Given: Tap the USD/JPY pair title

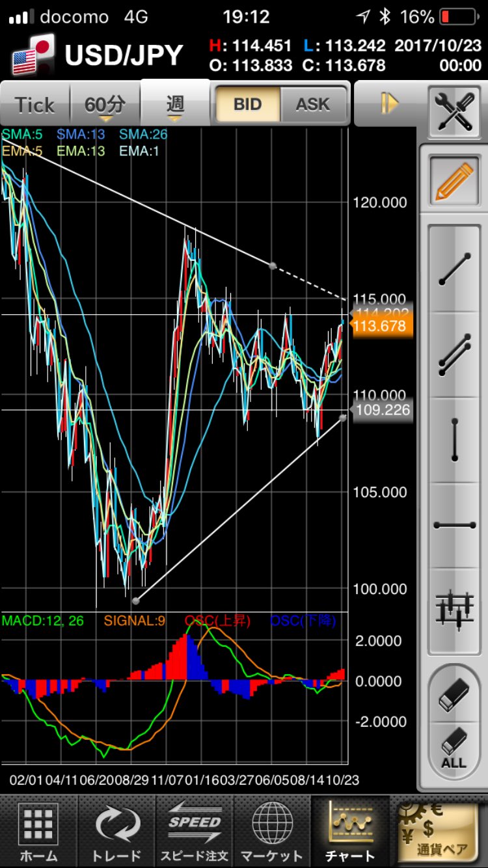Looking at the screenshot, I should tap(124, 56).
